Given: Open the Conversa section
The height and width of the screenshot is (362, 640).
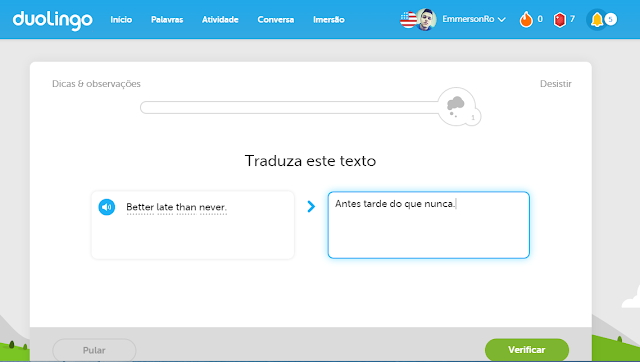Looking at the screenshot, I should [x=276, y=20].
